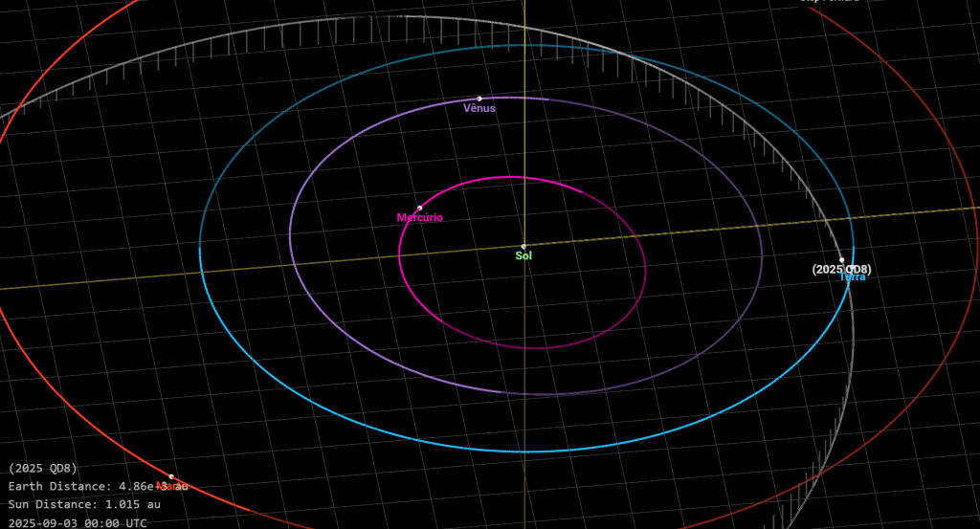Click the pink Mercurio label
Viewport: 980px width, 529px height.
click(x=420, y=218)
